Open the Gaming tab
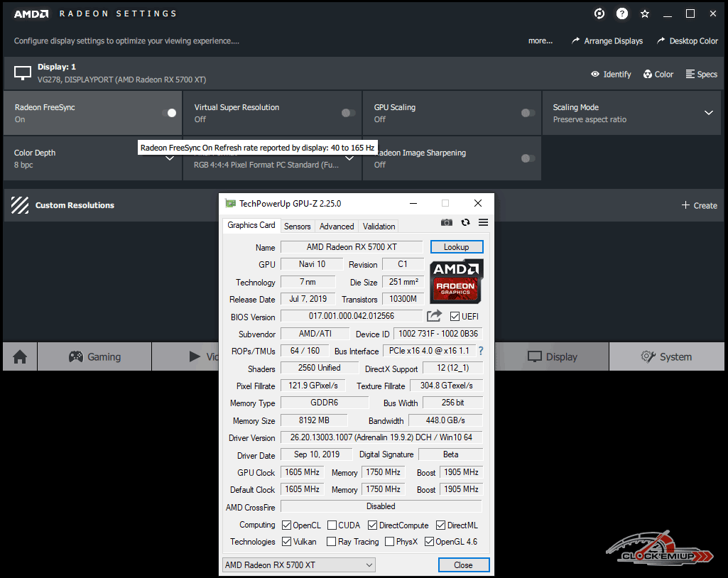 94,356
